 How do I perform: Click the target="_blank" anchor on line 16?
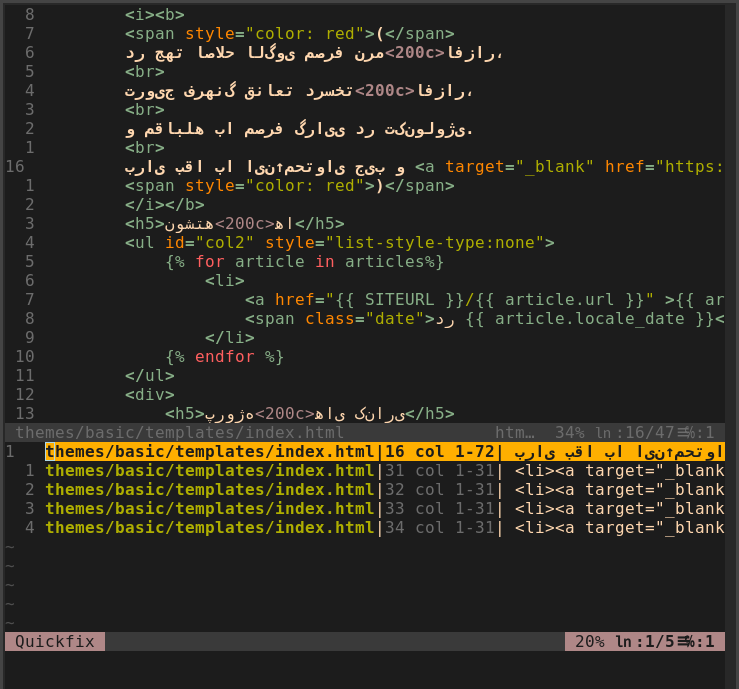point(519,167)
